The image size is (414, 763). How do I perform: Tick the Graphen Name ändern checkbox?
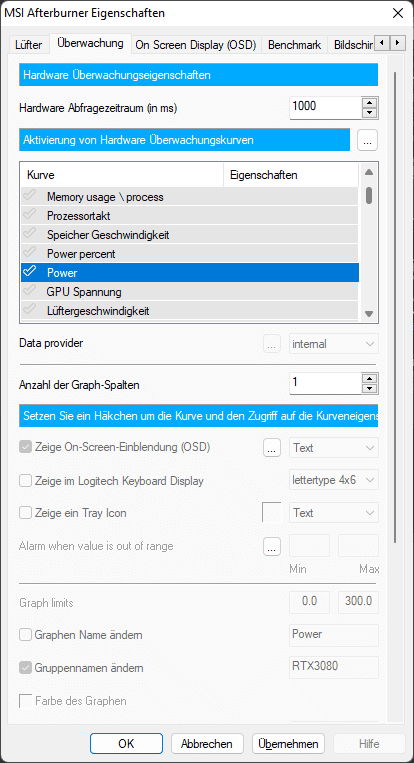click(x=25, y=635)
